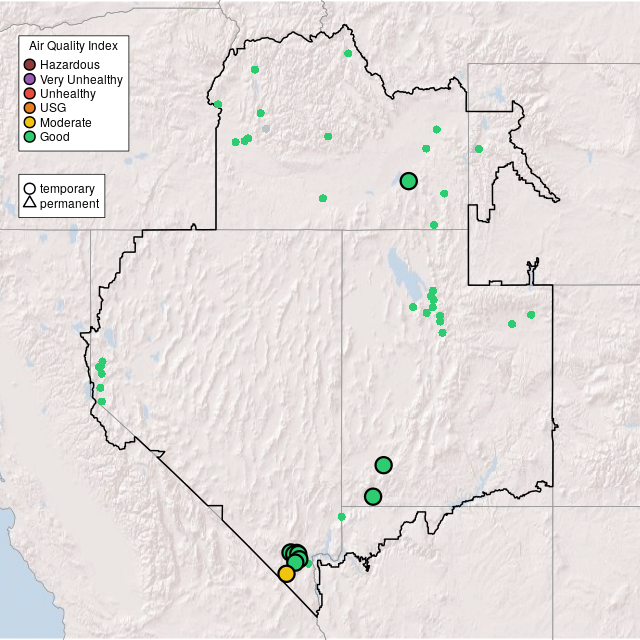Click the small green dot directly below the southeastern large markers

[342, 517]
